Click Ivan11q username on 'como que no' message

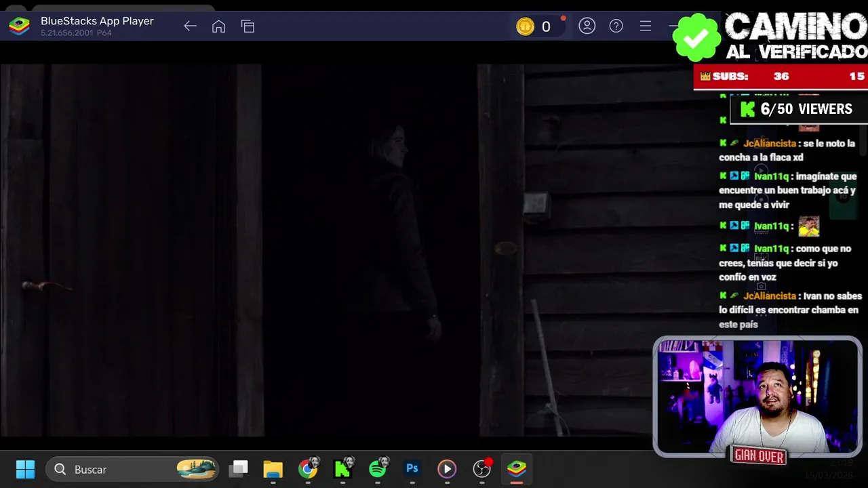[772, 249]
